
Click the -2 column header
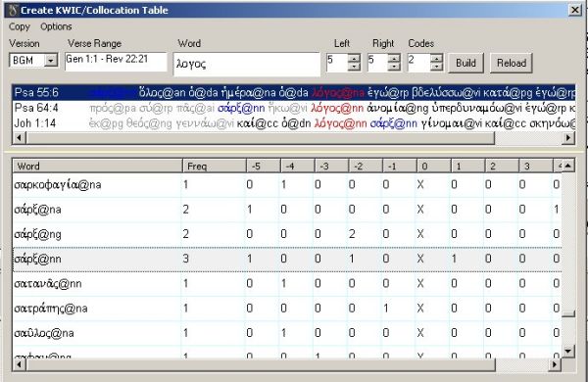(x=366, y=166)
